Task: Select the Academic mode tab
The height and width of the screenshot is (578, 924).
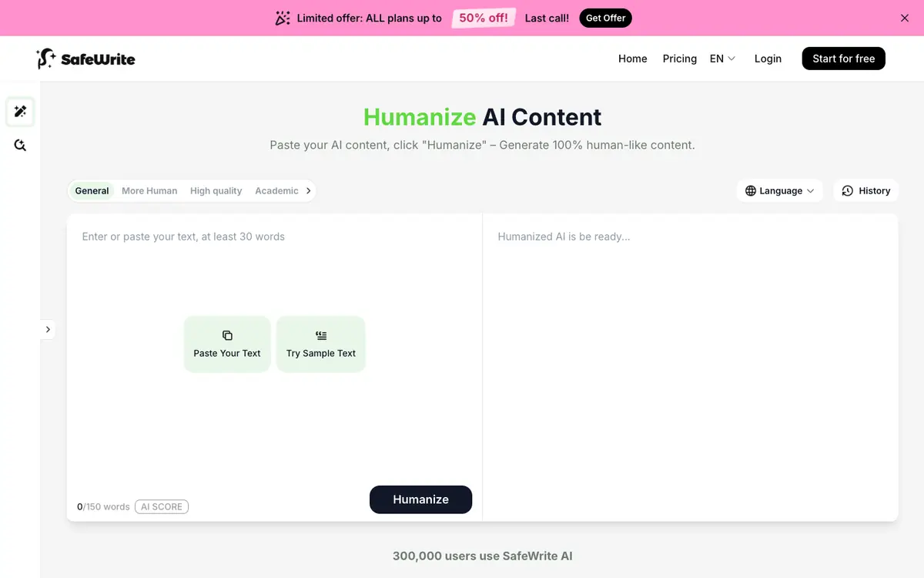Action: (x=276, y=190)
